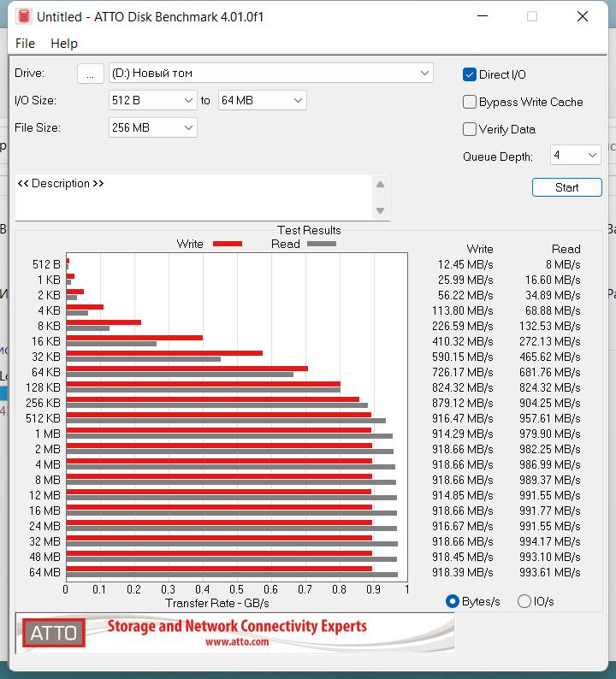
Task: Open the Queue Depth dropdown
Action: 575,155
